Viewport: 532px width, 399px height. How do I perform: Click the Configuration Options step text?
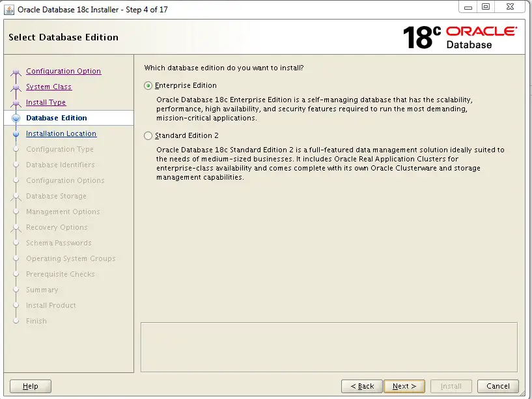tap(65, 180)
